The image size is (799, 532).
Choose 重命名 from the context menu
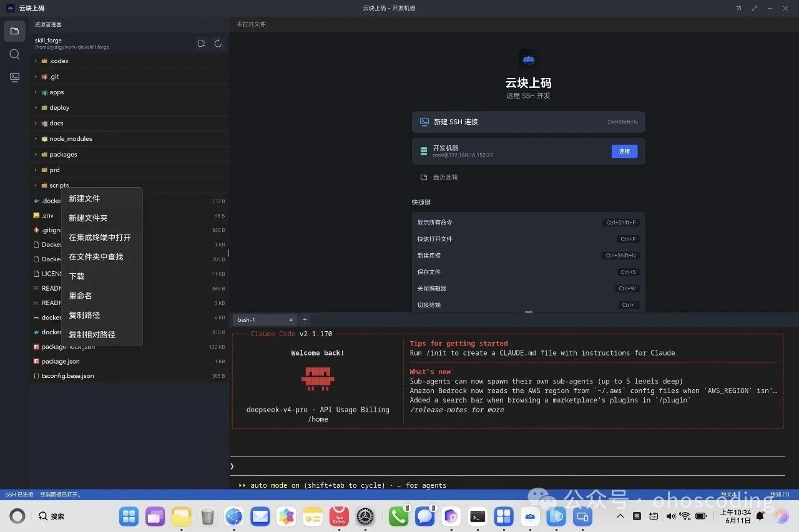click(x=102, y=296)
